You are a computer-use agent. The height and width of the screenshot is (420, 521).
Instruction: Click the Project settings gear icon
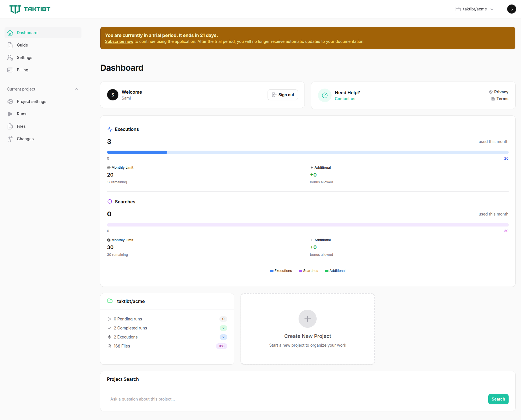pos(10,102)
